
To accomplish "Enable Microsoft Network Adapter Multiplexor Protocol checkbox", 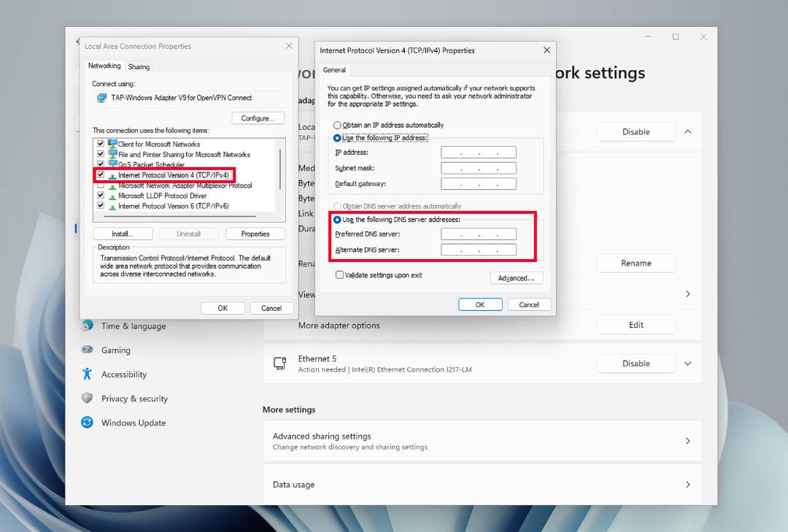I will 101,185.
